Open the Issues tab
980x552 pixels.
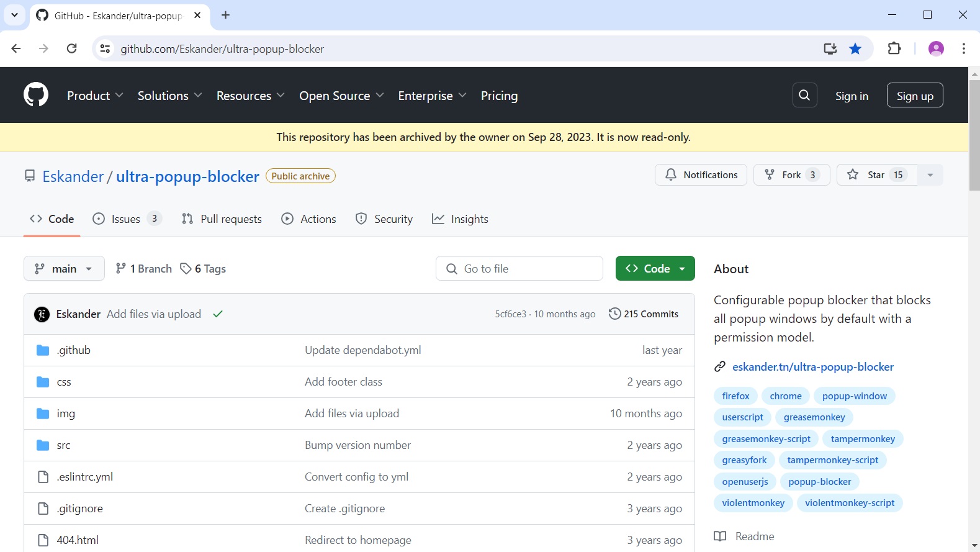tap(127, 219)
